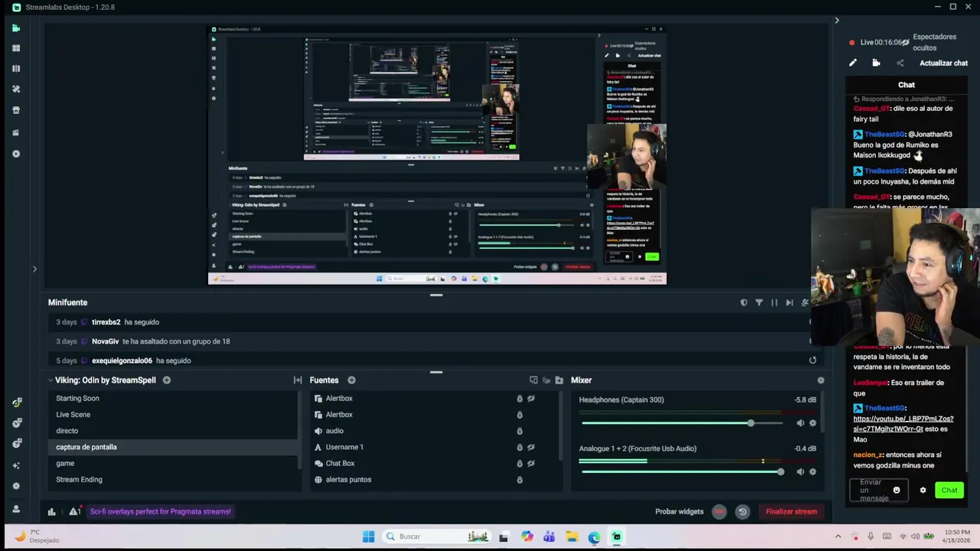The height and width of the screenshot is (551, 980).
Task: Toggle visibility of first Alertbox source
Action: coord(531,399)
